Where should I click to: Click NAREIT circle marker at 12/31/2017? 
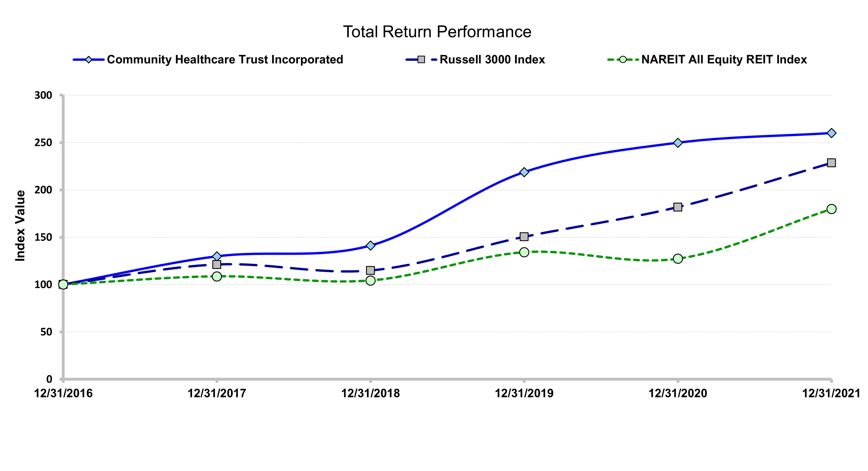pyautogui.click(x=217, y=276)
